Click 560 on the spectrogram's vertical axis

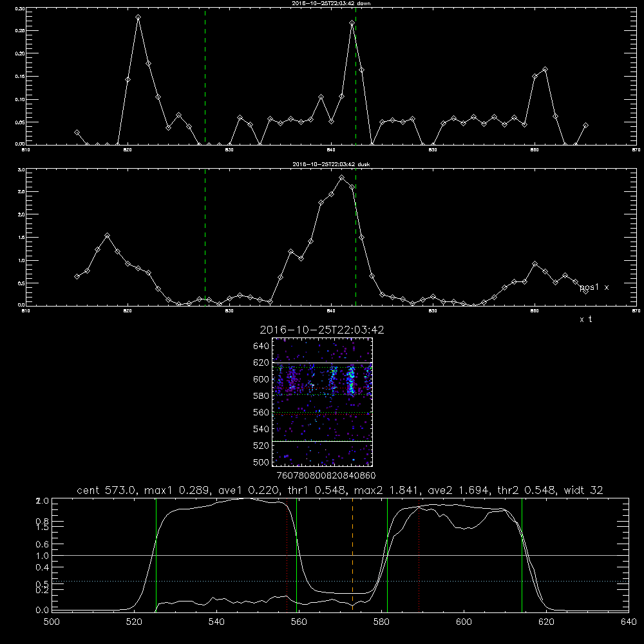coord(261,412)
